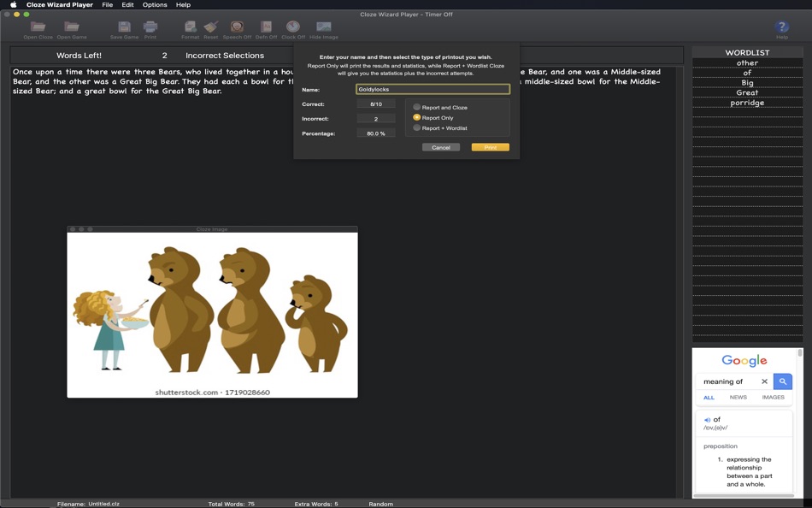This screenshot has height=508, width=812.
Task: Switch to the IMAGES tab in Google
Action: 773,397
